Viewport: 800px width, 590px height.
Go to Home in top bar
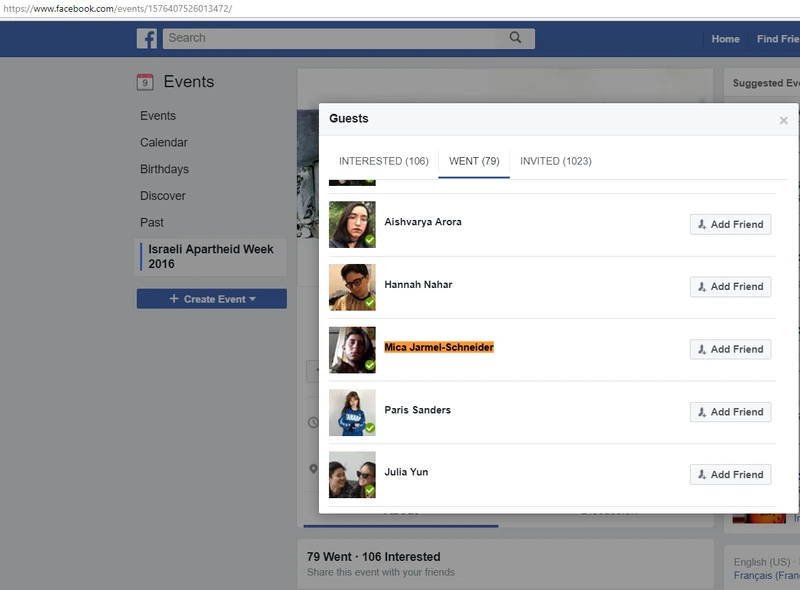point(726,39)
